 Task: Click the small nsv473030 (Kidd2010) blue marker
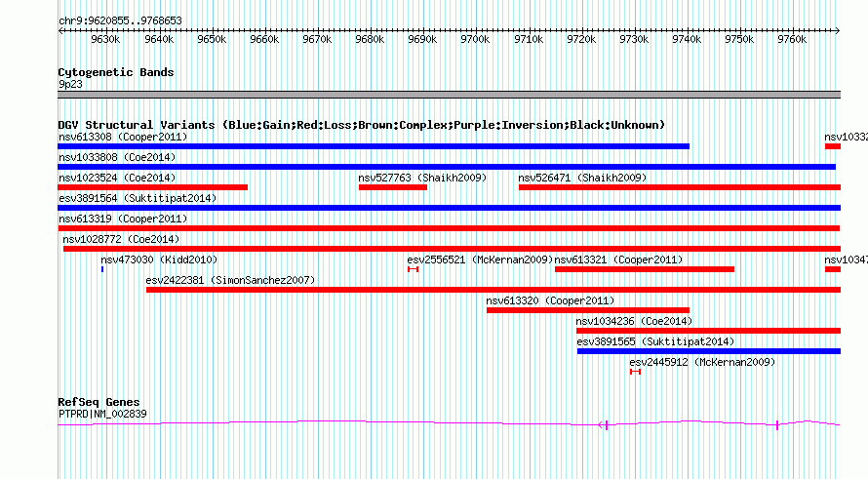point(102,269)
